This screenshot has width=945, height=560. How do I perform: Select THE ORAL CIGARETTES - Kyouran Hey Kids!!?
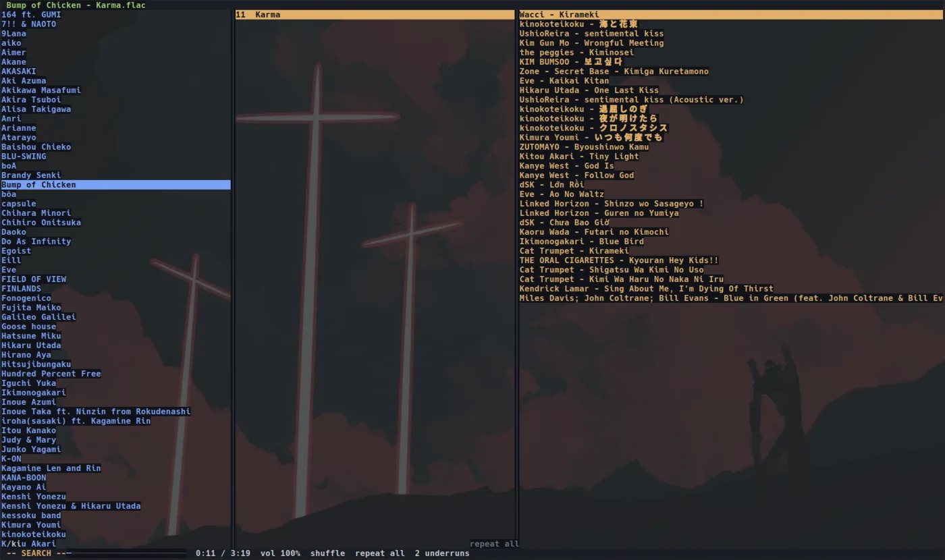tap(620, 260)
